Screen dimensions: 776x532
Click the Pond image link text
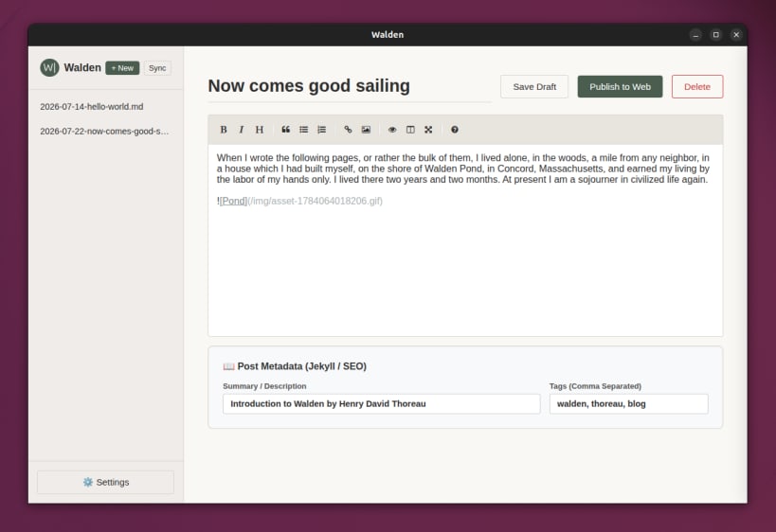pos(233,201)
